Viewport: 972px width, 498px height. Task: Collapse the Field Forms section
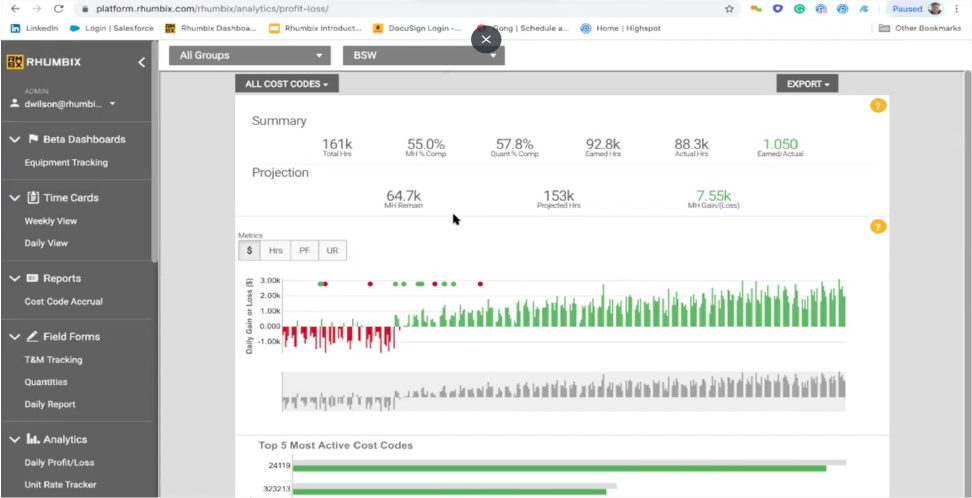pos(14,337)
